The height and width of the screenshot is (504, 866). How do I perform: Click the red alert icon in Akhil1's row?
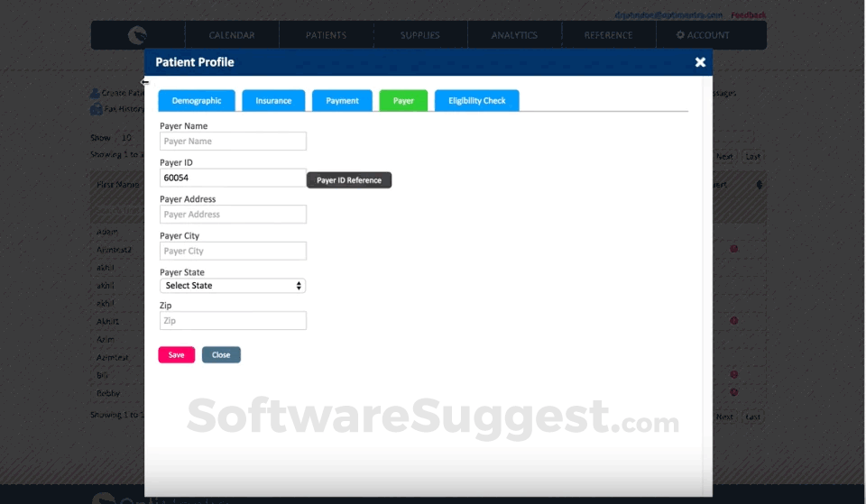click(x=733, y=321)
